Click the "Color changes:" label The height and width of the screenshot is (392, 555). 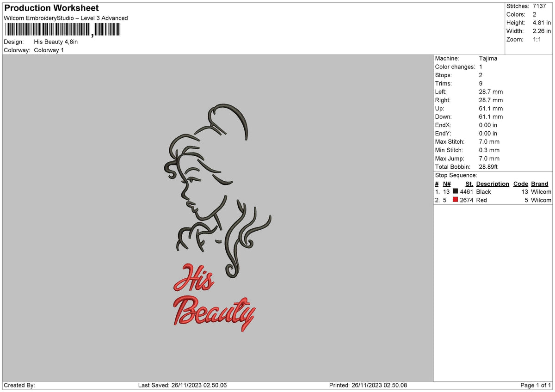point(455,67)
